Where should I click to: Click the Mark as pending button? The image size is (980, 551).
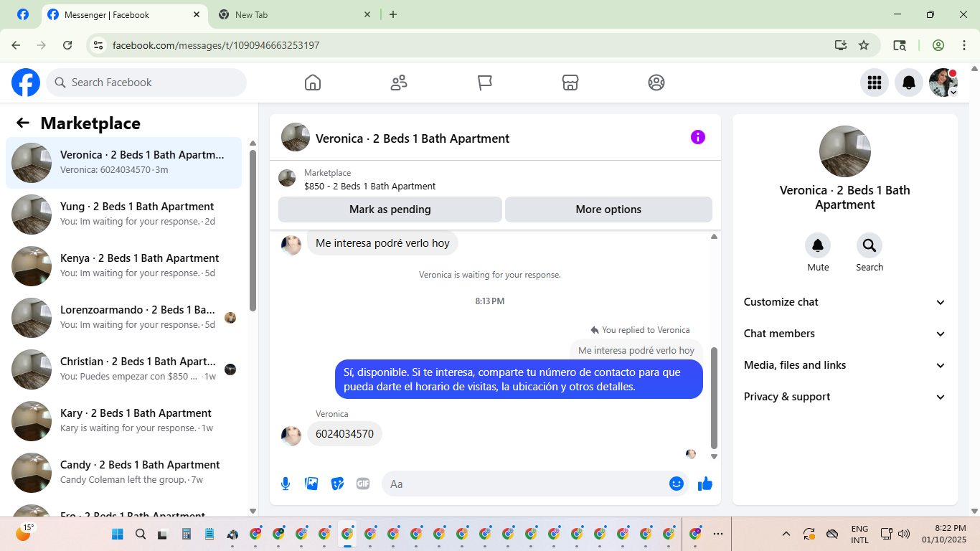pyautogui.click(x=390, y=209)
